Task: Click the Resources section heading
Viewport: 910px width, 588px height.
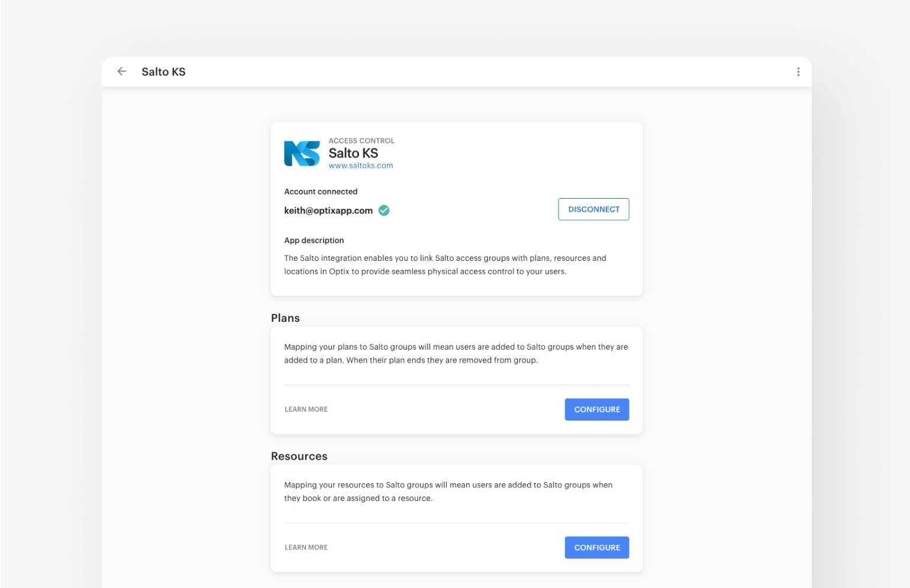Action: click(299, 456)
